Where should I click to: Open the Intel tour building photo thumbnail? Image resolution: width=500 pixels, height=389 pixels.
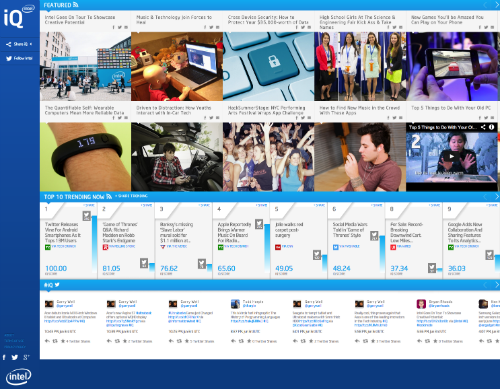pos(85,66)
